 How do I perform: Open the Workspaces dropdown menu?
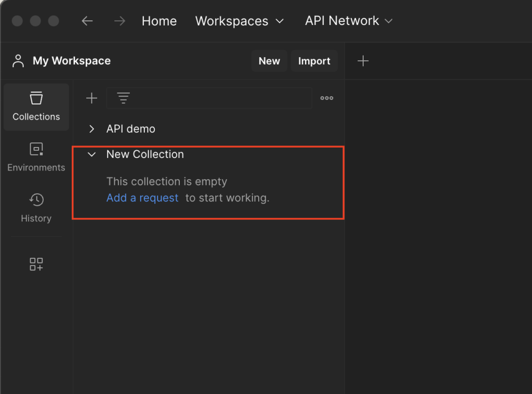(x=240, y=21)
